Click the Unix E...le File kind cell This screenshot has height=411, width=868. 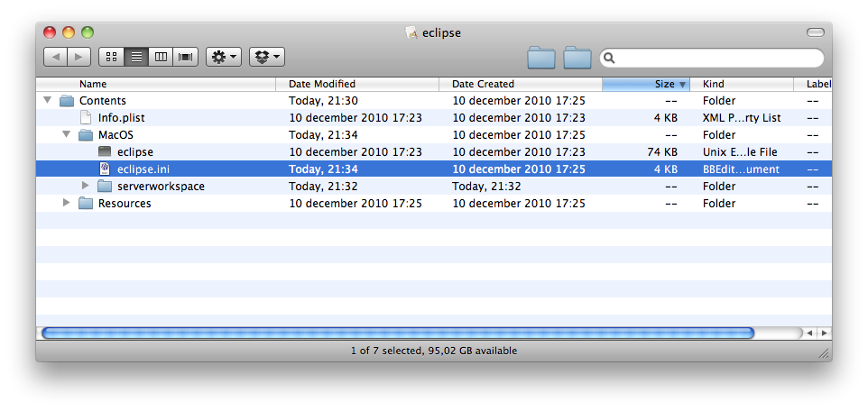tap(740, 152)
